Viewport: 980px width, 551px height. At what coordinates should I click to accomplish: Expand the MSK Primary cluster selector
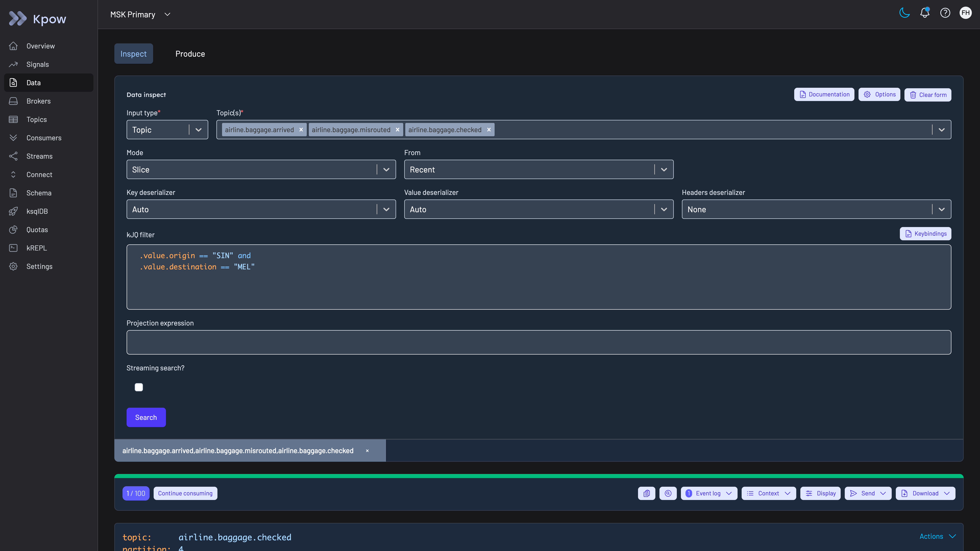coord(140,14)
